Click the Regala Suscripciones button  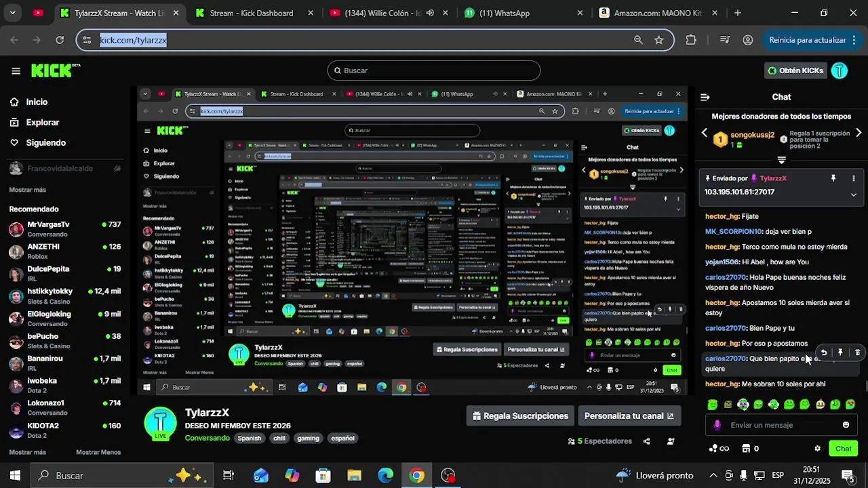[521, 416]
